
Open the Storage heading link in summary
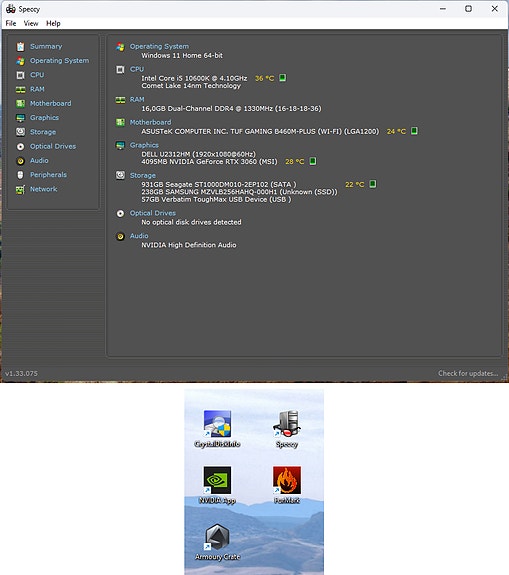point(143,175)
